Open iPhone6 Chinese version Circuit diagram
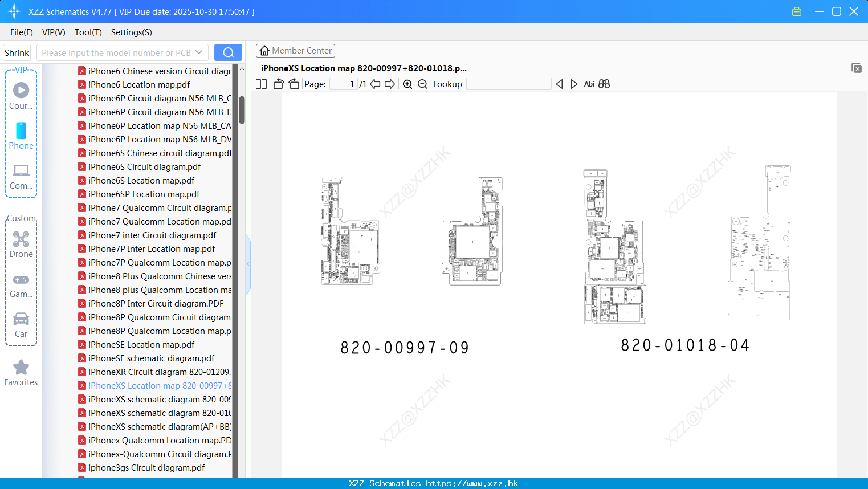This screenshot has height=489, width=868. pos(154,71)
